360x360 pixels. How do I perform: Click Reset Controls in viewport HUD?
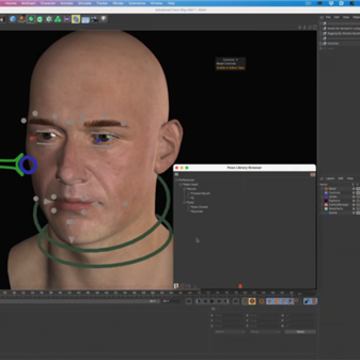tap(226, 64)
